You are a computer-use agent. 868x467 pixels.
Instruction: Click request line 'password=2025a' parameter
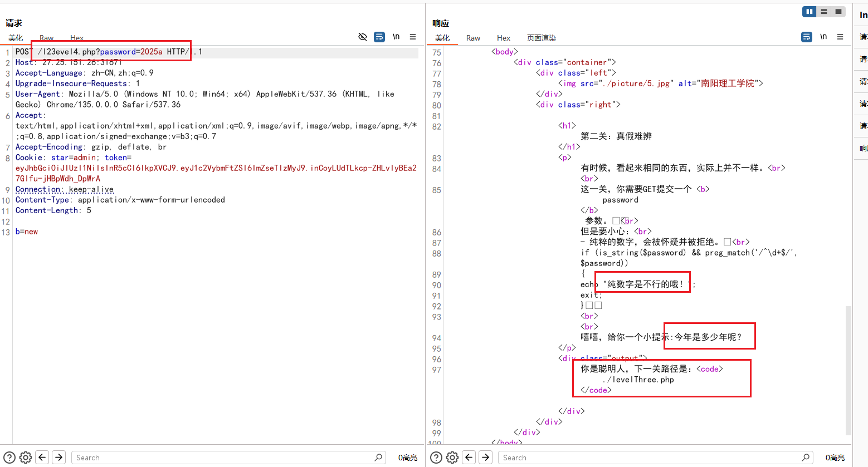click(131, 52)
